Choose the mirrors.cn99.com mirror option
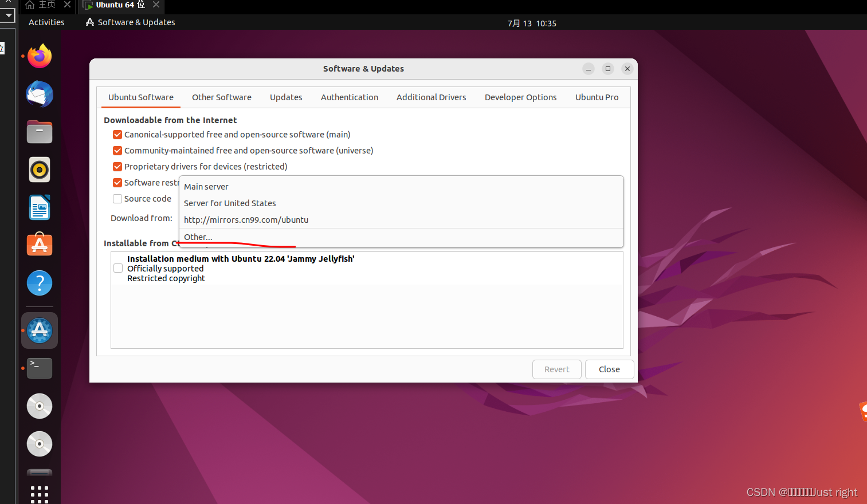 click(245, 220)
